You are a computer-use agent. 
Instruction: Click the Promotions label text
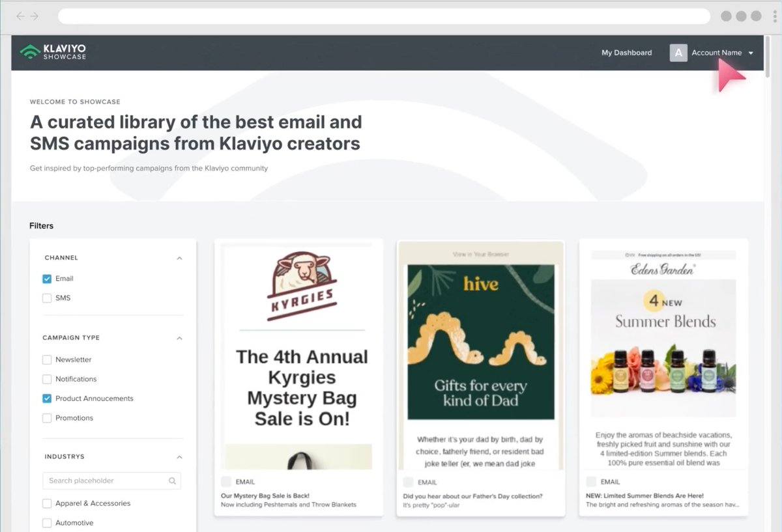pyautogui.click(x=74, y=418)
